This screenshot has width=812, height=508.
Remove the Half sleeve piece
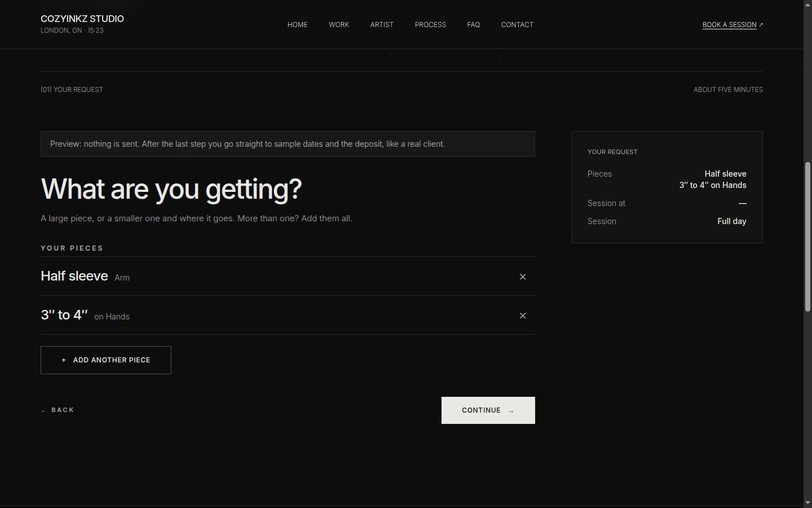coord(523,277)
